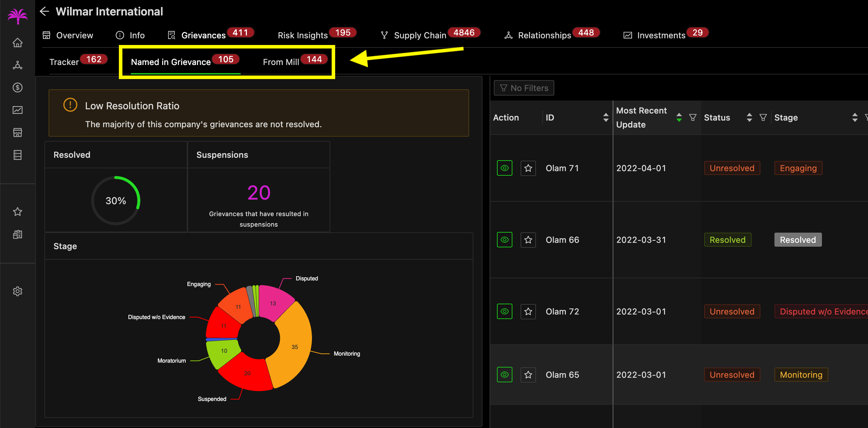Viewport: 868px width, 428px height.
Task: Click red Suspended slice showing 20
Action: [247, 374]
